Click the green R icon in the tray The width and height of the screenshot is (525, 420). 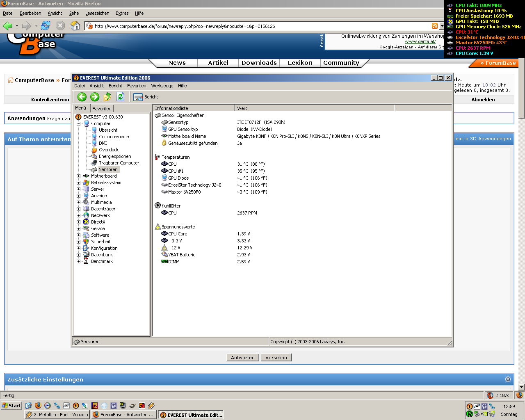[x=470, y=414]
